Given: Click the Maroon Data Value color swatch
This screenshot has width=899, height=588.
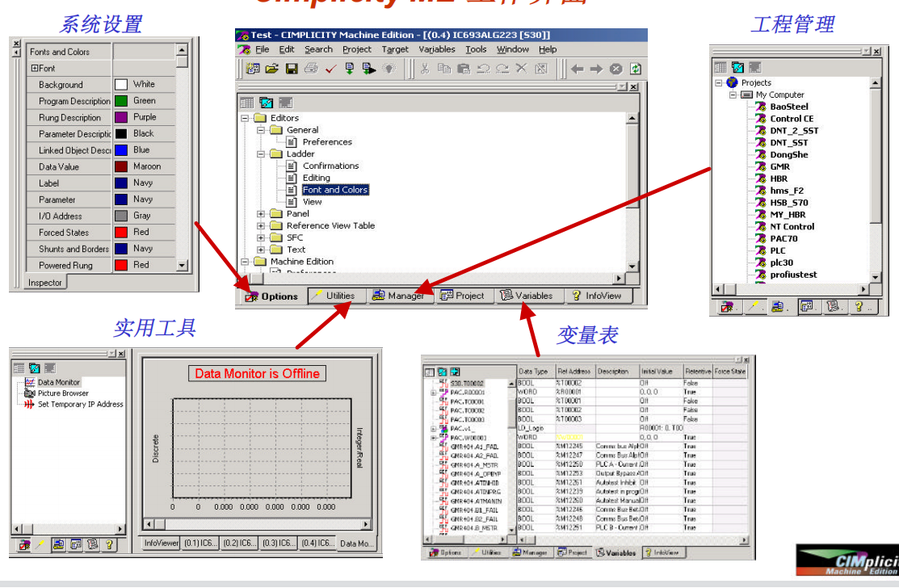Looking at the screenshot, I should (121, 166).
